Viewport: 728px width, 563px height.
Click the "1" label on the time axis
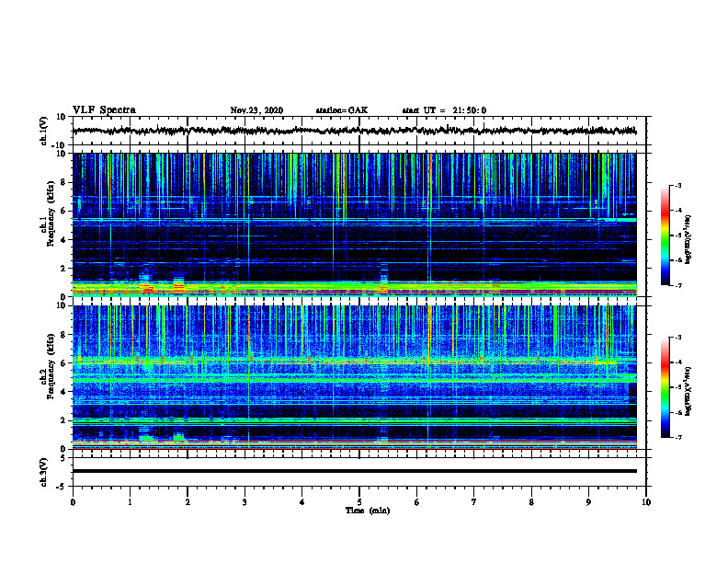(130, 502)
